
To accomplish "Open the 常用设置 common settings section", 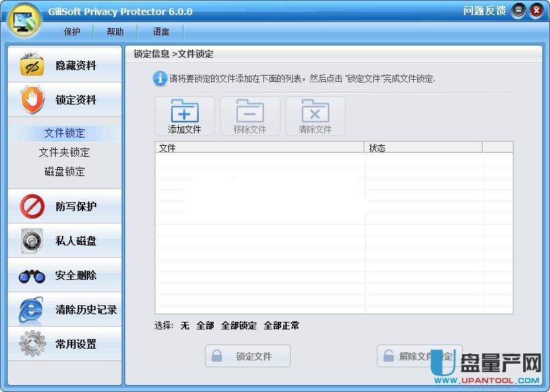I will [65, 344].
